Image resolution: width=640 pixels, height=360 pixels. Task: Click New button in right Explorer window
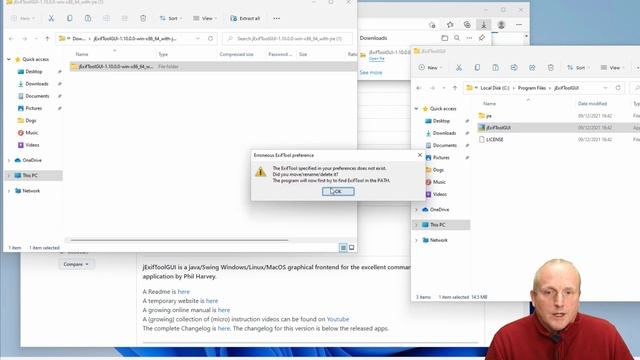(430, 68)
